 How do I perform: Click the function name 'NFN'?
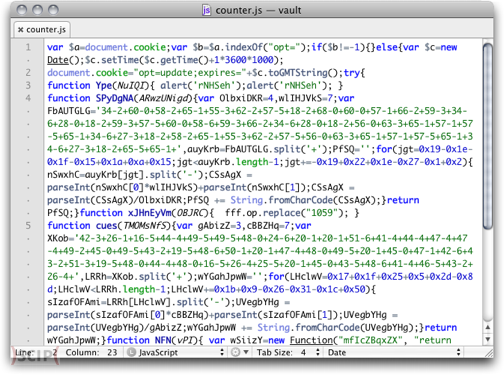[163, 340]
